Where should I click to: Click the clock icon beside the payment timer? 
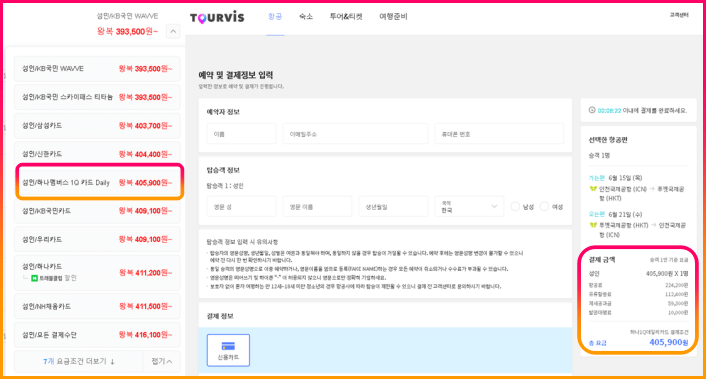pyautogui.click(x=592, y=110)
